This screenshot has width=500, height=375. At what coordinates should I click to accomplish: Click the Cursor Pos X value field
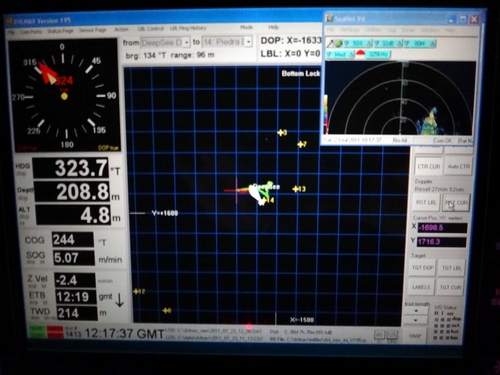pos(443,228)
